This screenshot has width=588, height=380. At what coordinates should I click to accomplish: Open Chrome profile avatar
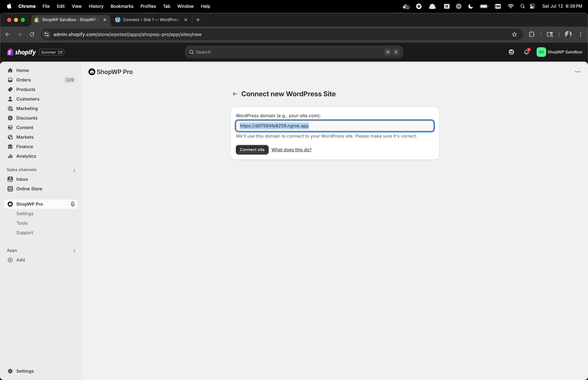tap(568, 34)
